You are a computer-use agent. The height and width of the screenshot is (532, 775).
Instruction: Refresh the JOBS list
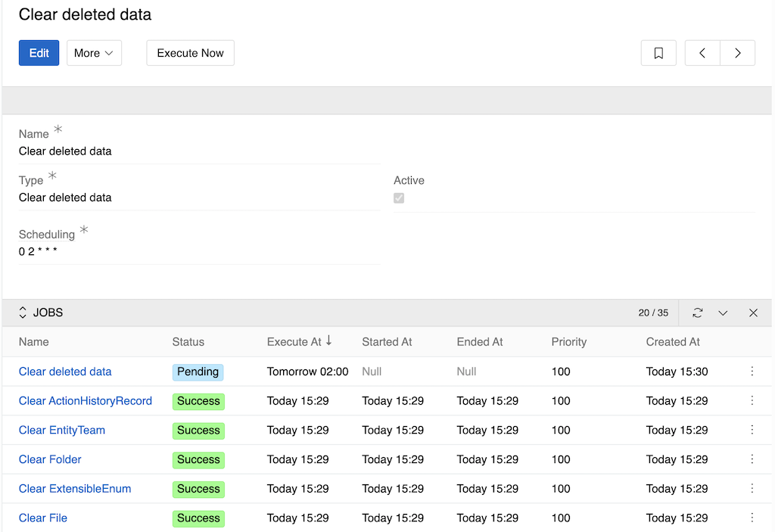[699, 313]
